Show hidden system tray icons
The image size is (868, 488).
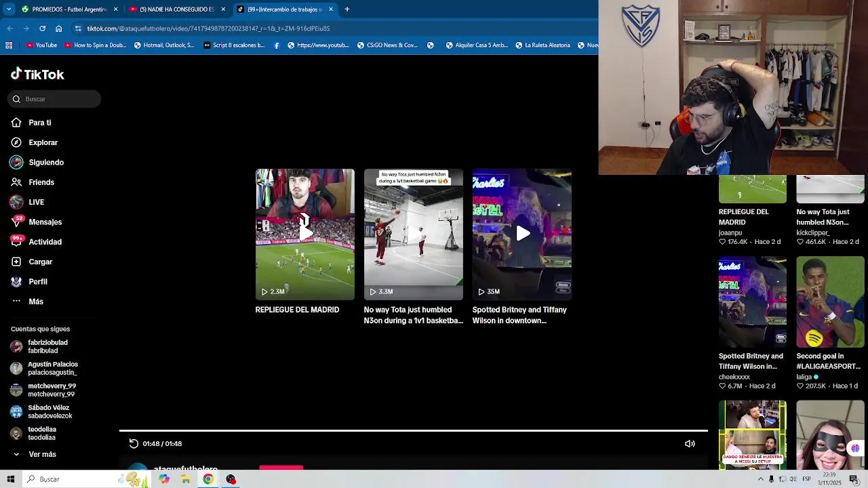[x=761, y=479]
